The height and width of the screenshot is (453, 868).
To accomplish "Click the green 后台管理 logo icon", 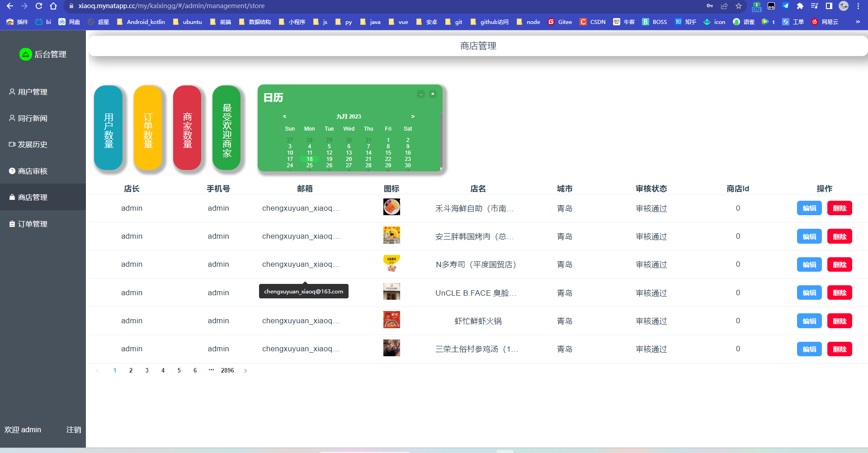I will [25, 54].
